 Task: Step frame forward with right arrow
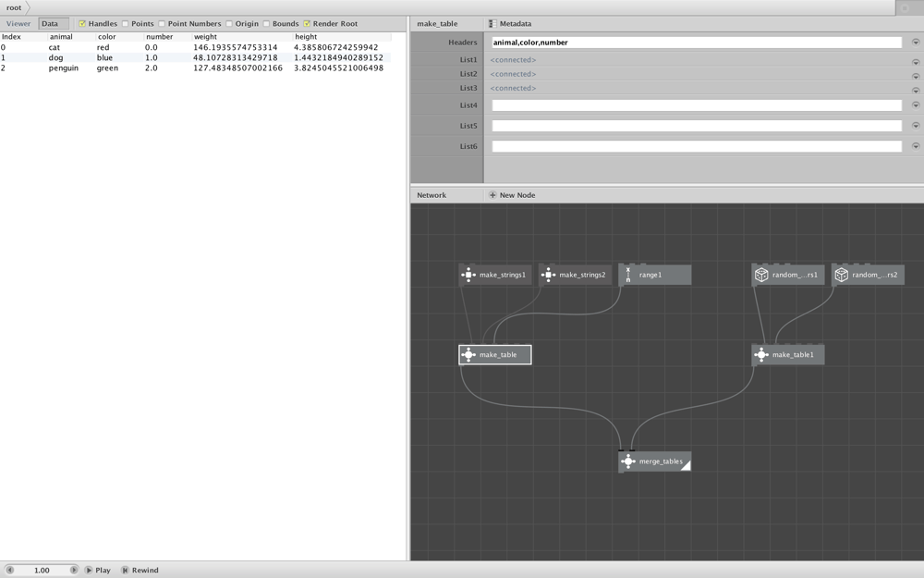(74, 571)
